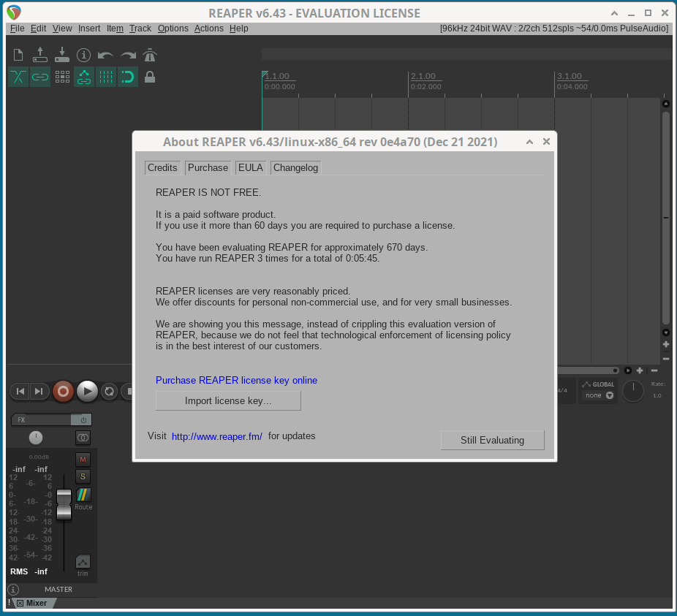Viewport: 677px width, 616px height.
Task: Click the Import license key button
Action: coord(228,400)
